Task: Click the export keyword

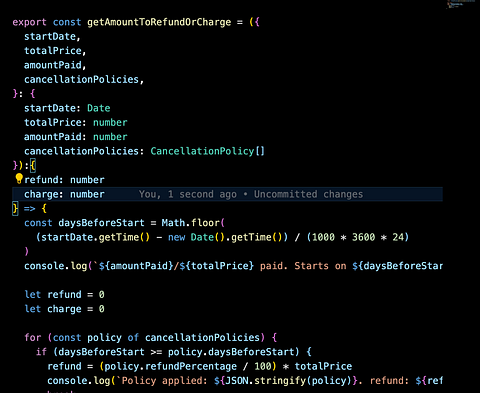Action: pos(29,22)
